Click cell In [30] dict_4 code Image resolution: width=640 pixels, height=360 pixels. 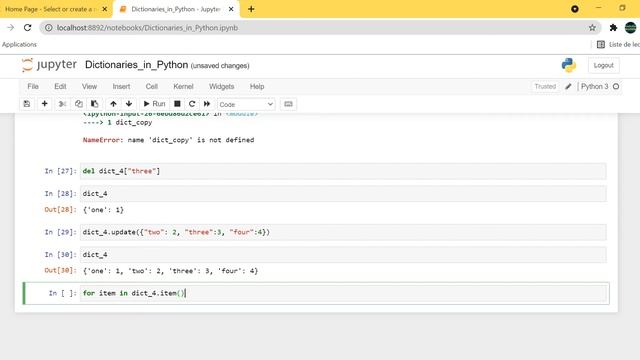point(343,255)
